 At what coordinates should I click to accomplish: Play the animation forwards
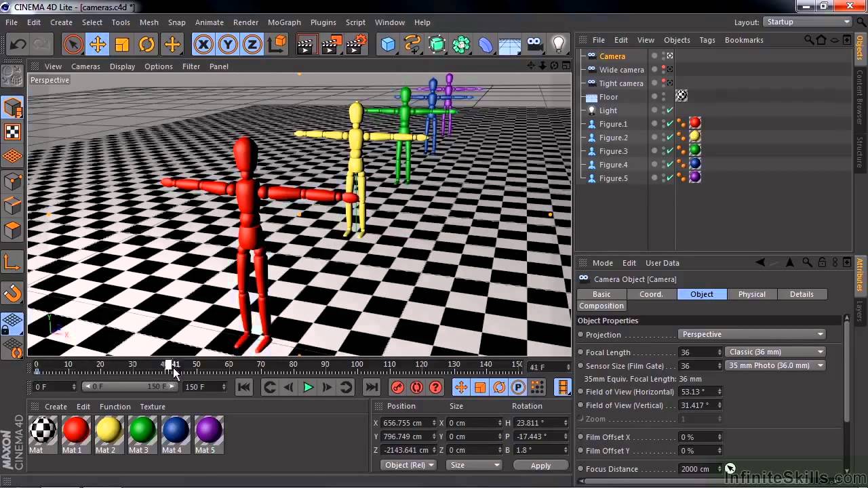[x=308, y=387]
